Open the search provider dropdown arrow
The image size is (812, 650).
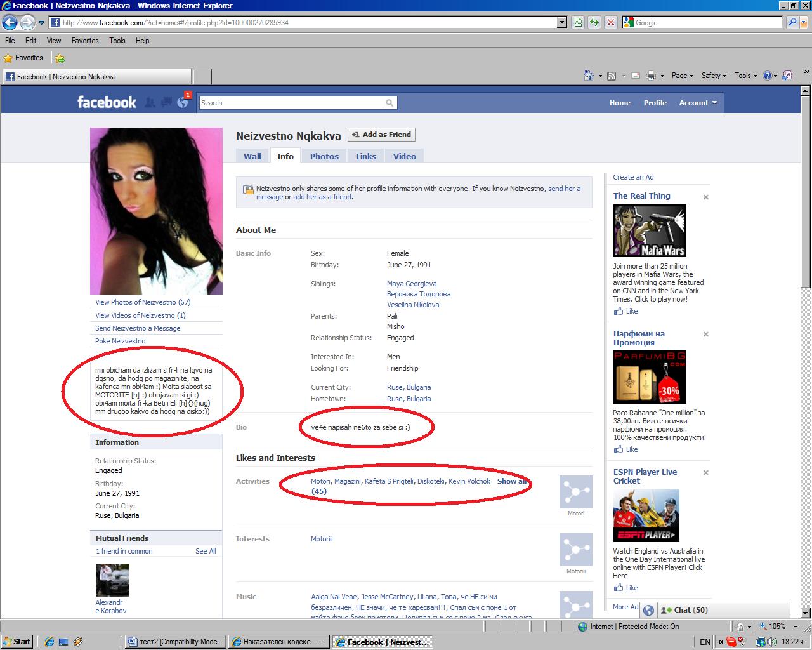tap(804, 22)
